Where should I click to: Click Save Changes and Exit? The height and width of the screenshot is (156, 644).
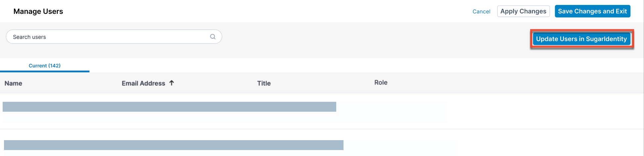coord(592,11)
